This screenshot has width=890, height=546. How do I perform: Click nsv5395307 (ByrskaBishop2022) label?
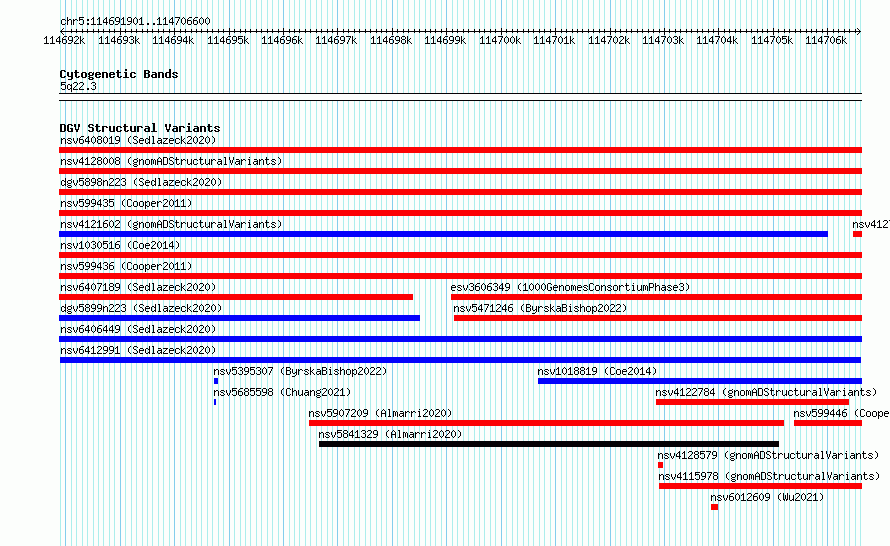click(300, 371)
